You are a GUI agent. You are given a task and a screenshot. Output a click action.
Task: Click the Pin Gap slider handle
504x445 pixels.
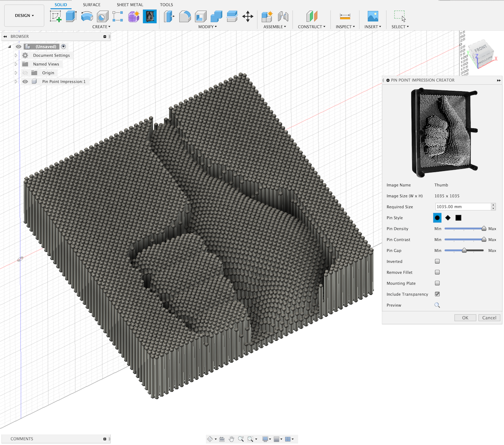pyautogui.click(x=464, y=250)
